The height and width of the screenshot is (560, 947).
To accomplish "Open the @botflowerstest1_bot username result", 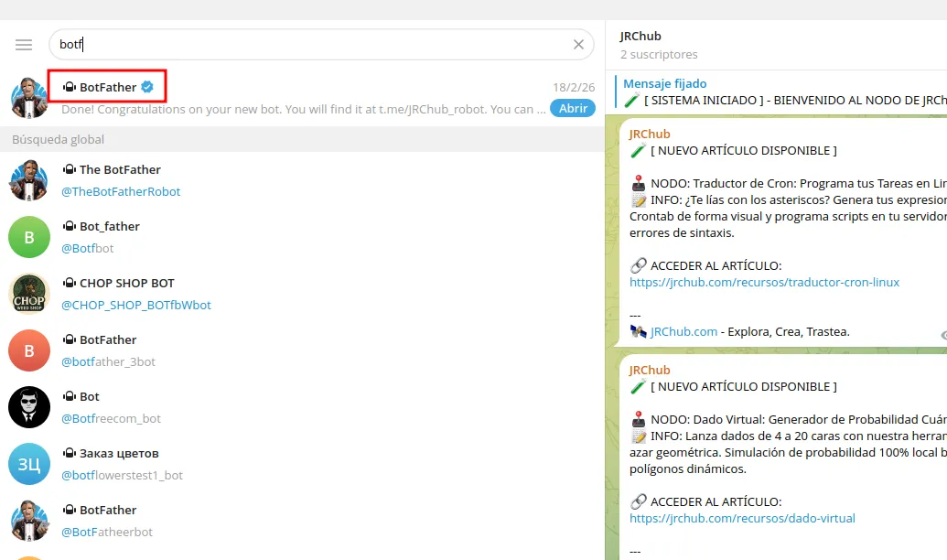I will pyautogui.click(x=122, y=476).
